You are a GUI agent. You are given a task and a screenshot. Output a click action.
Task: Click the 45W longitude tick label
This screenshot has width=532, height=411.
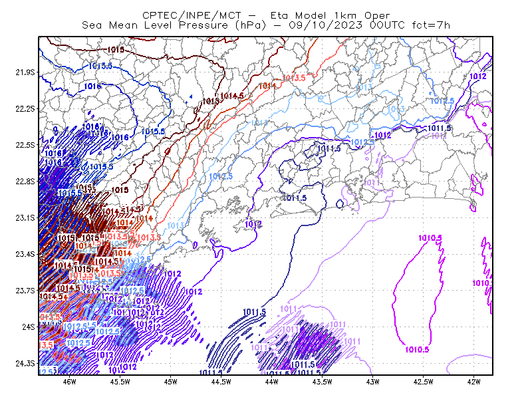point(171,382)
